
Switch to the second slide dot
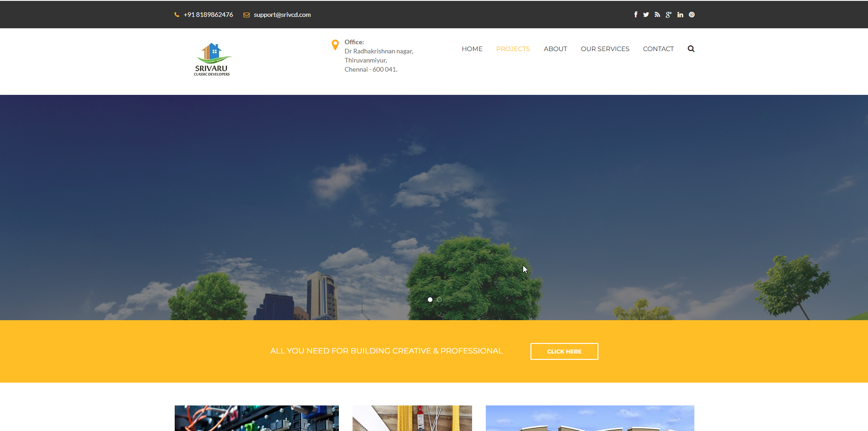point(439,300)
